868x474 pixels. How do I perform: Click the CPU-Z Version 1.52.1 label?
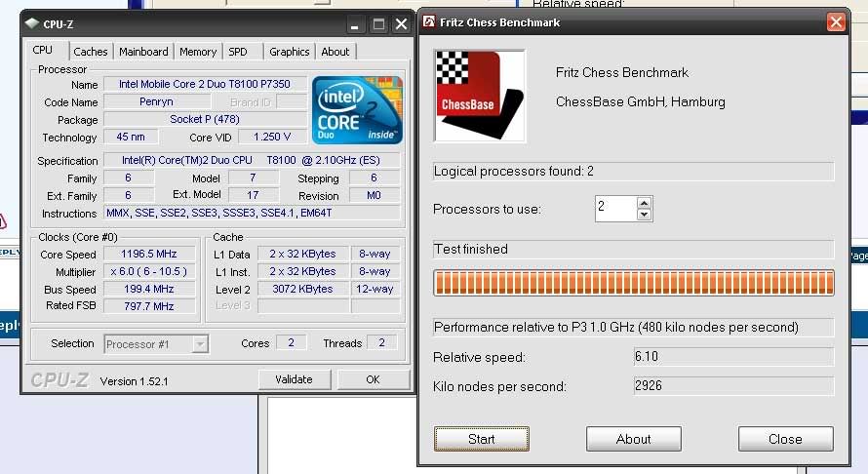tap(134, 381)
